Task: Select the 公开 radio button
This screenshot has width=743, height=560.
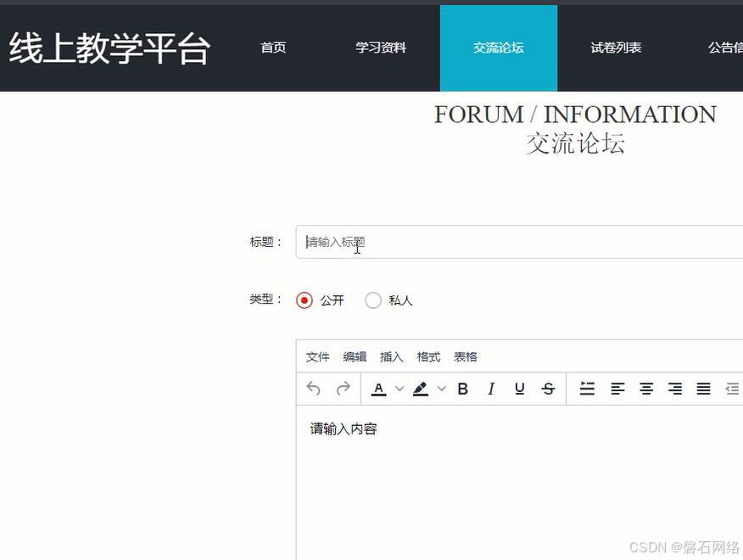Action: click(304, 300)
